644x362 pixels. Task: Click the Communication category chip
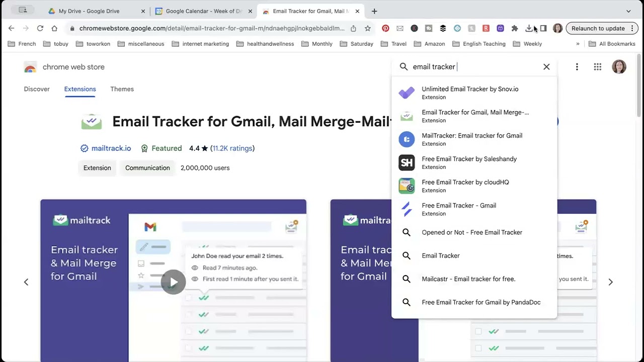(147, 168)
